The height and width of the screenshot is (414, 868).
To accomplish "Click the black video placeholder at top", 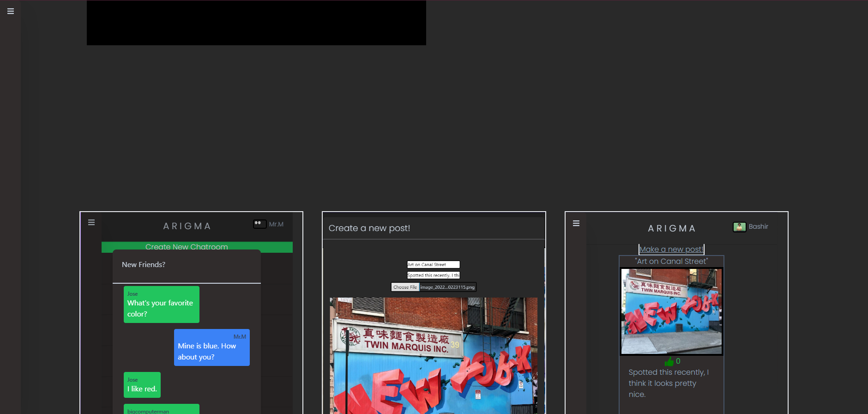I will 256,23.
